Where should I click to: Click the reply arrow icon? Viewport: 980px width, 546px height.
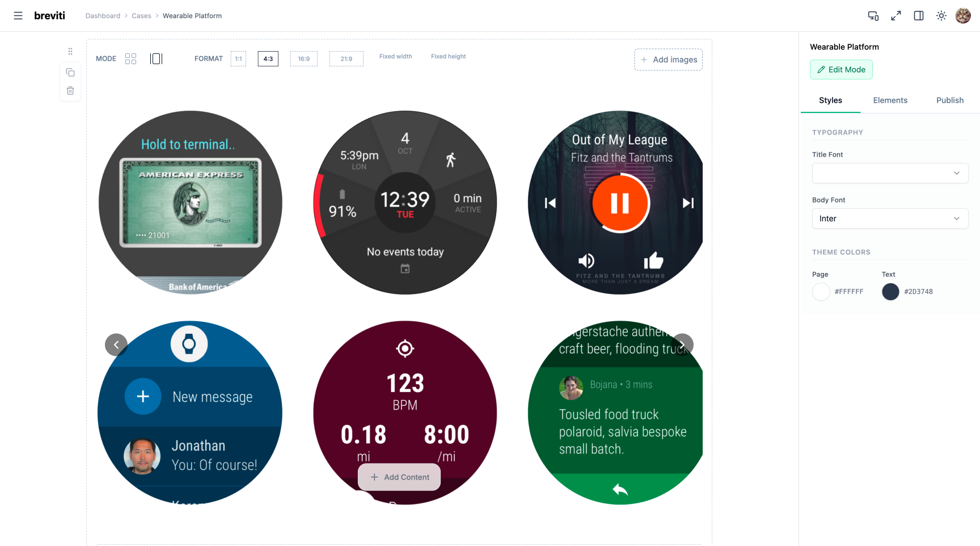pyautogui.click(x=620, y=489)
